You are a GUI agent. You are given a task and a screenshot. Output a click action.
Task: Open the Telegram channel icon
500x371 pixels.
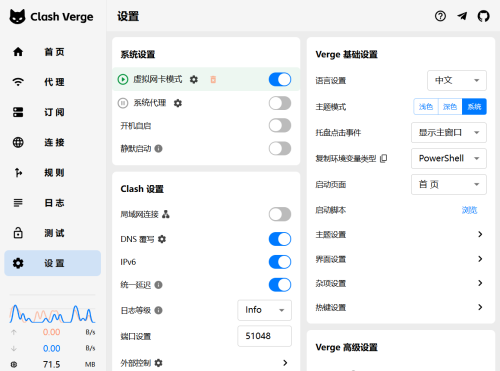click(x=462, y=16)
